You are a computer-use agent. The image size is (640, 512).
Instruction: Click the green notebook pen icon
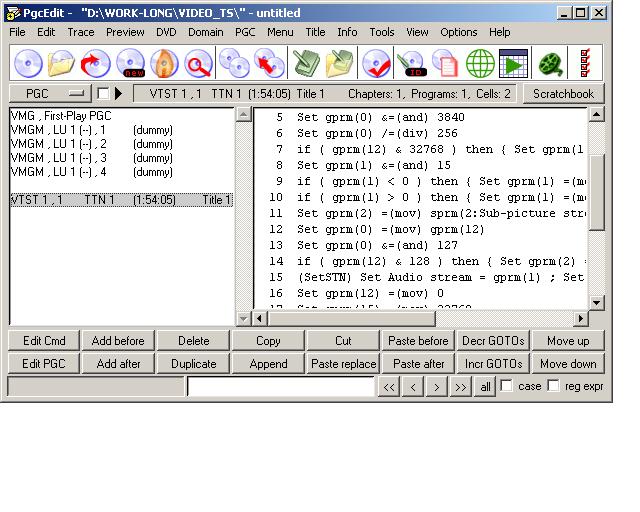pyautogui.click(x=307, y=63)
